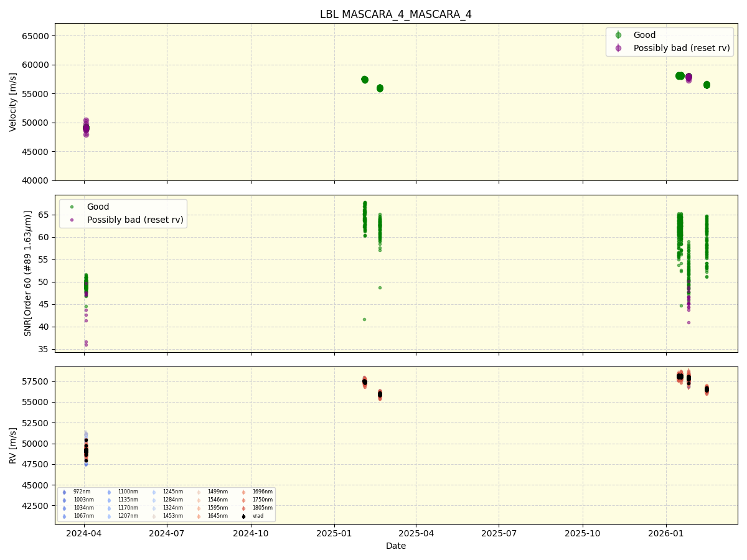The width and height of the screenshot is (747, 560).
Task: Click the 2024-10 date tick label
Action: [x=251, y=533]
